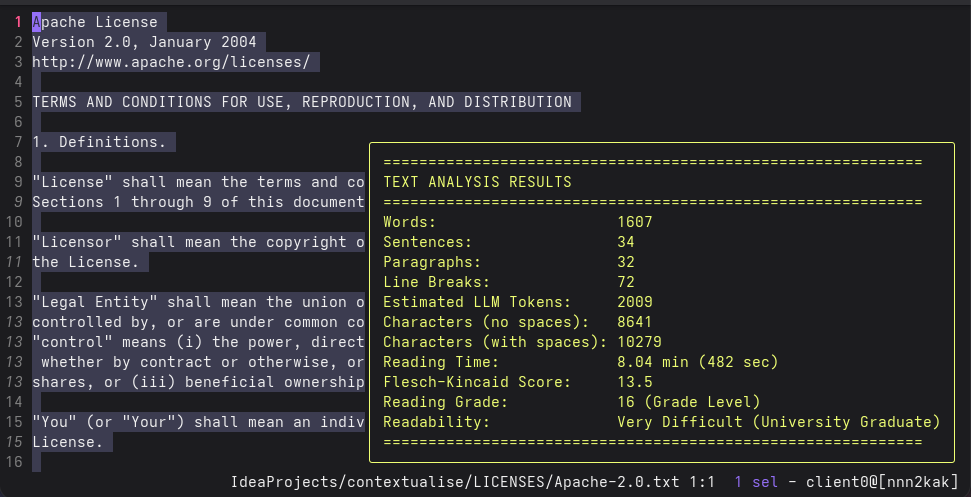
Task: Click the characters with spaces value 10279
Action: tap(640, 342)
